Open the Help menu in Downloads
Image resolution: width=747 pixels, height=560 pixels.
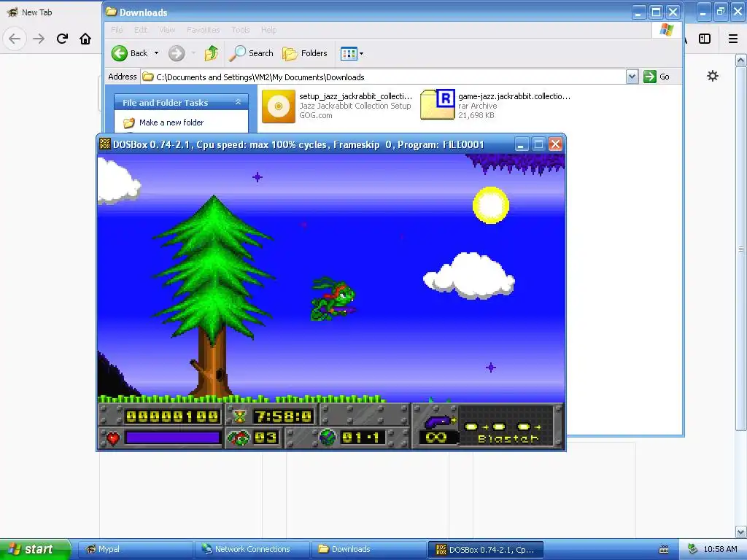(268, 29)
